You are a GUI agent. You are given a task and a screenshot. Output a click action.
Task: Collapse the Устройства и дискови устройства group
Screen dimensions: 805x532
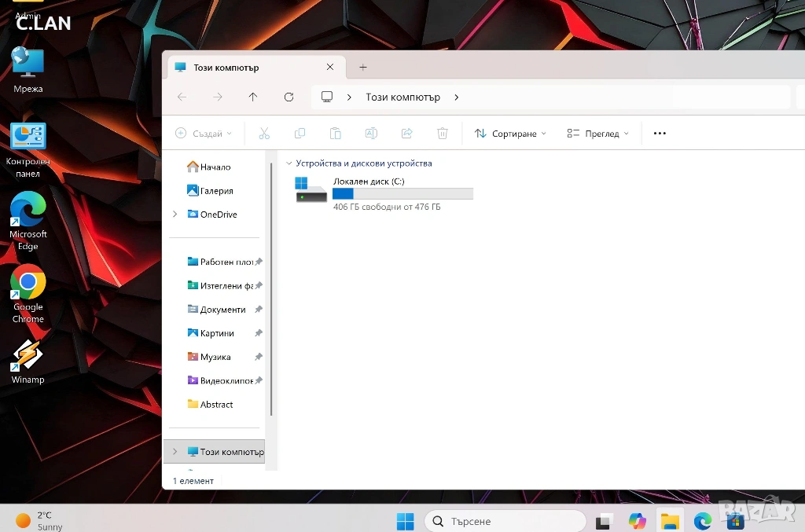click(289, 163)
